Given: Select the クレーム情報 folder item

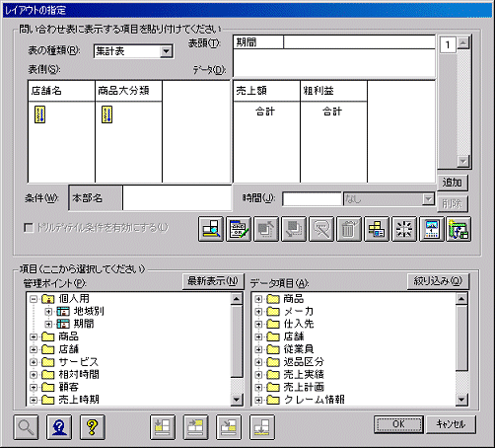Looking at the screenshot, I should pyautogui.click(x=314, y=400).
